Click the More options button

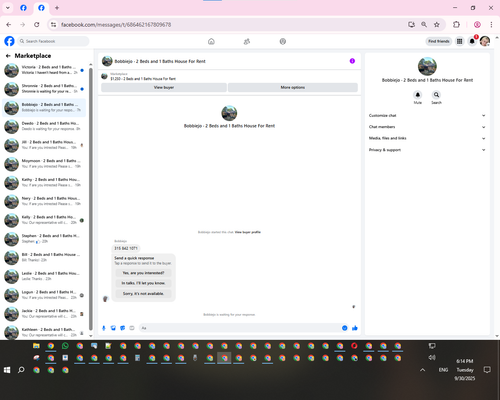pos(293,87)
